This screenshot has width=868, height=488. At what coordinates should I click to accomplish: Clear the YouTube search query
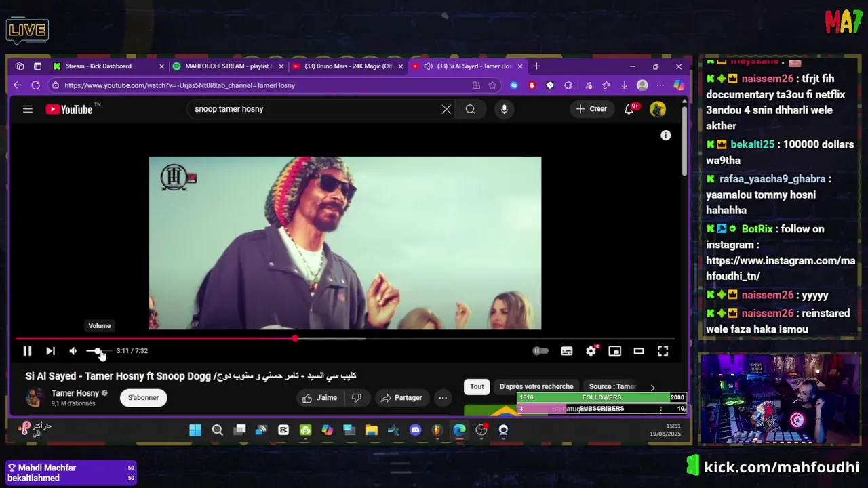446,109
